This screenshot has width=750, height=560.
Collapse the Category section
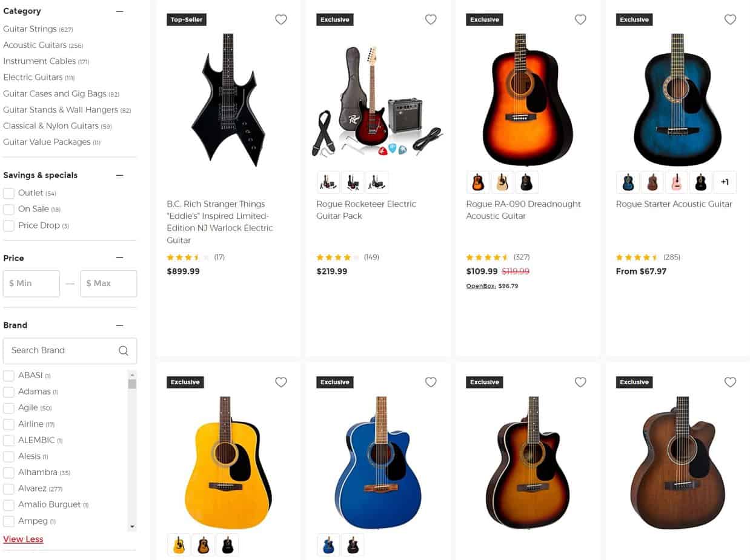pyautogui.click(x=119, y=11)
